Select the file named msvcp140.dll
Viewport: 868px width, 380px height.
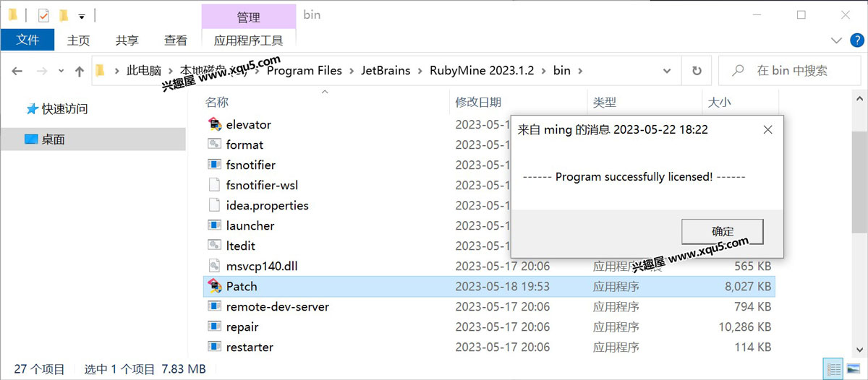click(262, 266)
